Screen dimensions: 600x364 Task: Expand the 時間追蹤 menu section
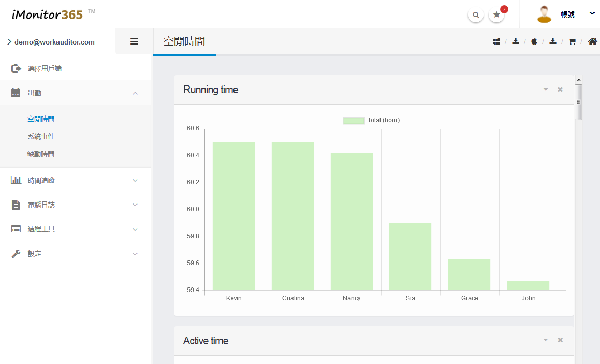pyautogui.click(x=75, y=181)
